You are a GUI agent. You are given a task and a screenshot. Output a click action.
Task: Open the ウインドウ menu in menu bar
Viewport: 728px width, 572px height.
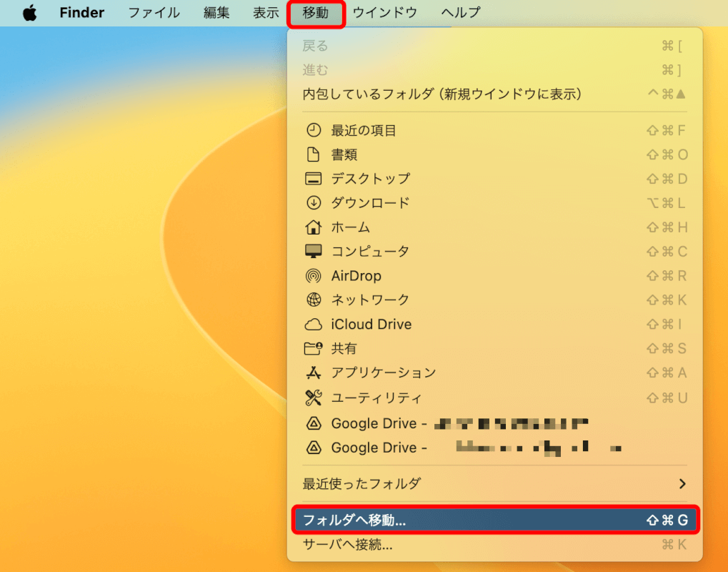(x=385, y=13)
